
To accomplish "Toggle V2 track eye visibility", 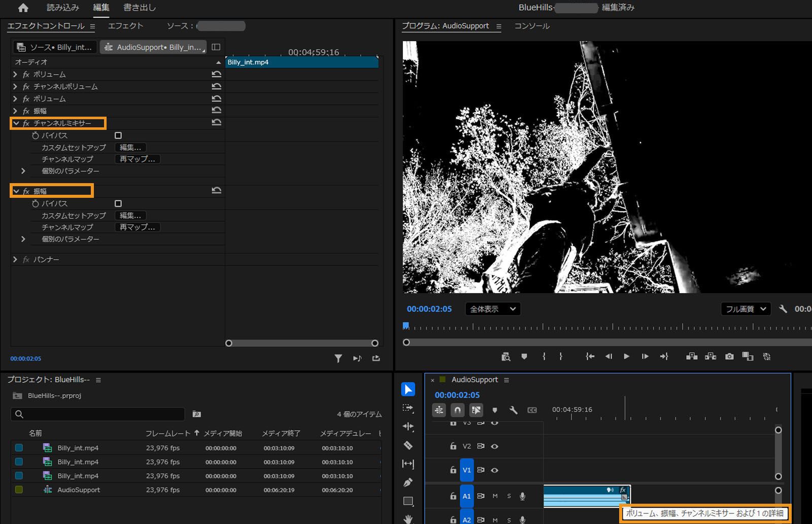I will pyautogui.click(x=495, y=446).
